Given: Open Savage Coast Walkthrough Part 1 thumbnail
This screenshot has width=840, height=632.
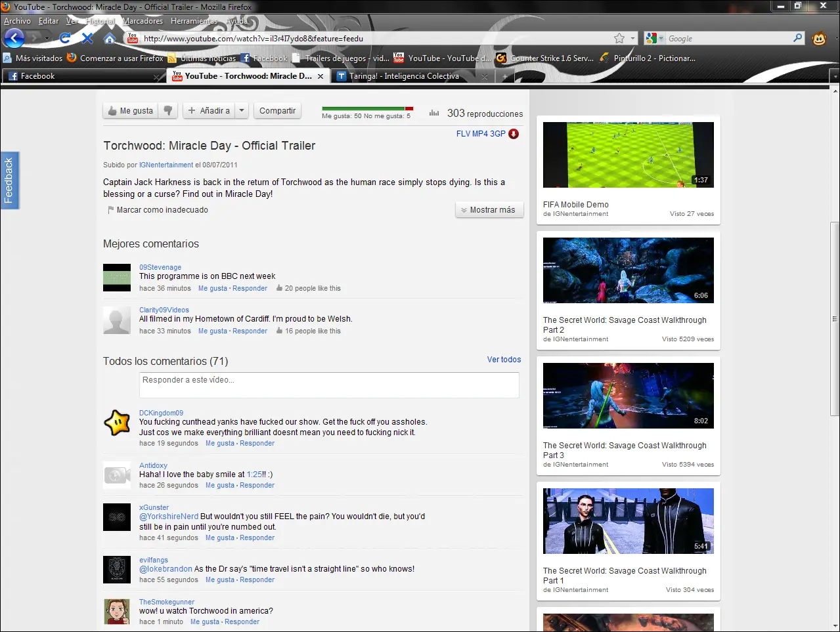Looking at the screenshot, I should coord(629,521).
